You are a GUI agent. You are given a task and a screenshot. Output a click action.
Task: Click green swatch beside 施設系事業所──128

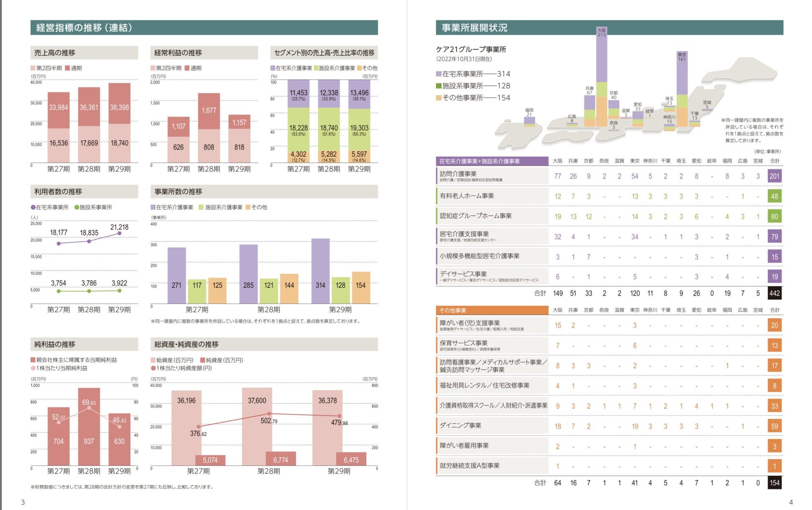pyautogui.click(x=439, y=86)
